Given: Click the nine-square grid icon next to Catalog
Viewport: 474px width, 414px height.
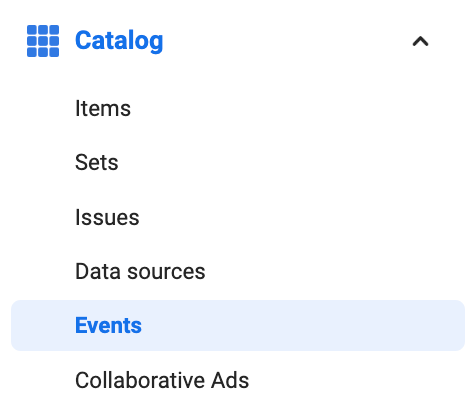Looking at the screenshot, I should (x=43, y=41).
